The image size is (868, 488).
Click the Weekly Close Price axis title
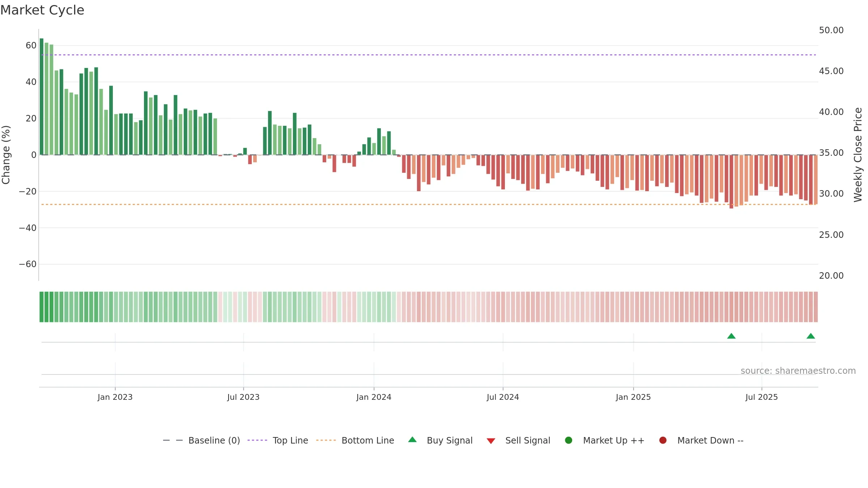[858, 155]
